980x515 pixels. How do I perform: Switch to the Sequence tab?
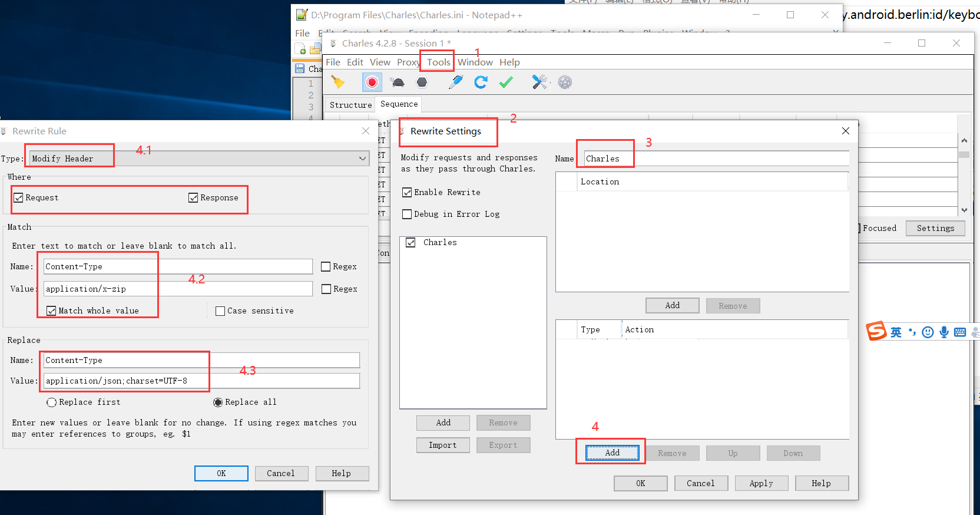(x=399, y=104)
